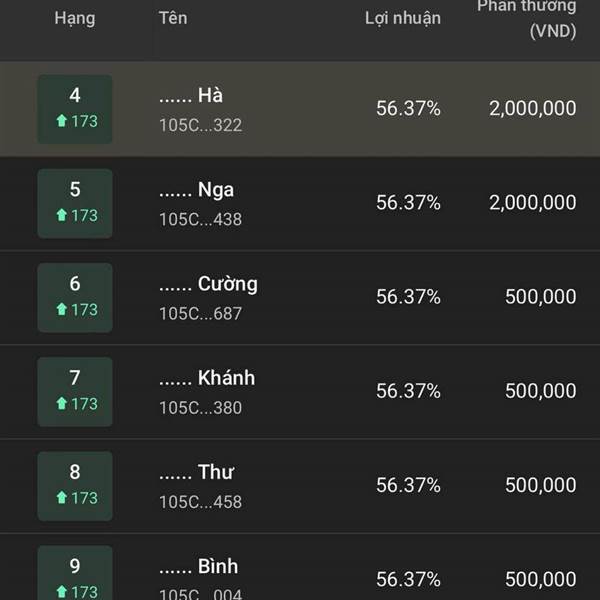
Task: Open the row for user Nga
Action: pos(300,204)
